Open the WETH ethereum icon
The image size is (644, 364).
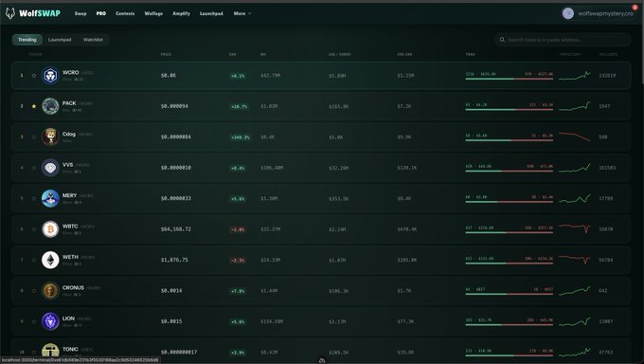tap(50, 260)
